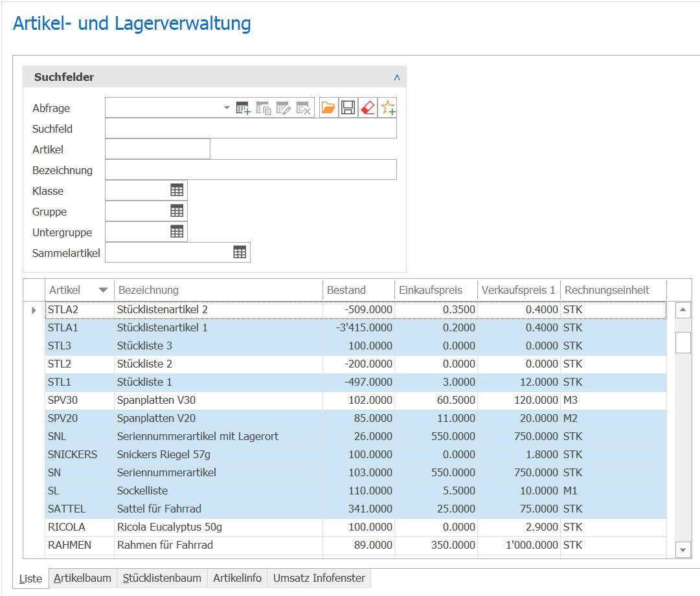The height and width of the screenshot is (596, 700).
Task: Click the edit query pencil icon
Action: click(x=284, y=108)
